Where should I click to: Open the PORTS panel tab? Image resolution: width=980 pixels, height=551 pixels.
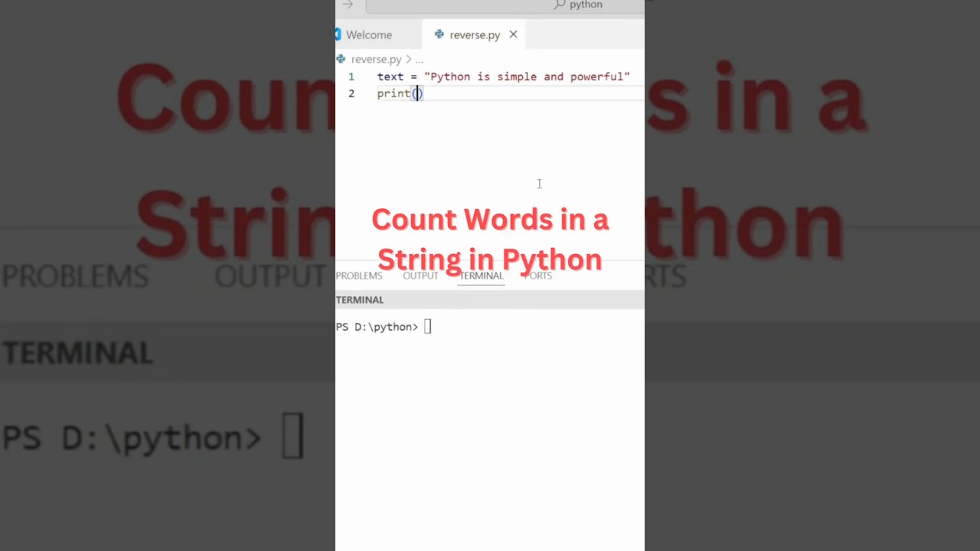pyautogui.click(x=537, y=275)
